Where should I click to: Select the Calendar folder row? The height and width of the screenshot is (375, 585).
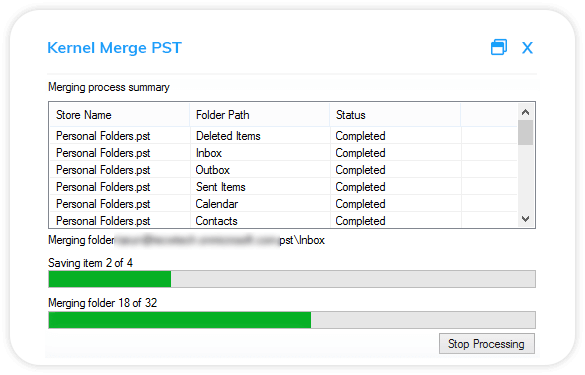284,204
